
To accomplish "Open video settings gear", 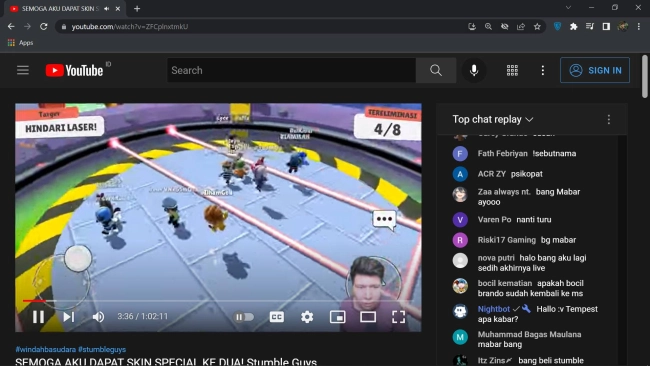I will tap(307, 317).
